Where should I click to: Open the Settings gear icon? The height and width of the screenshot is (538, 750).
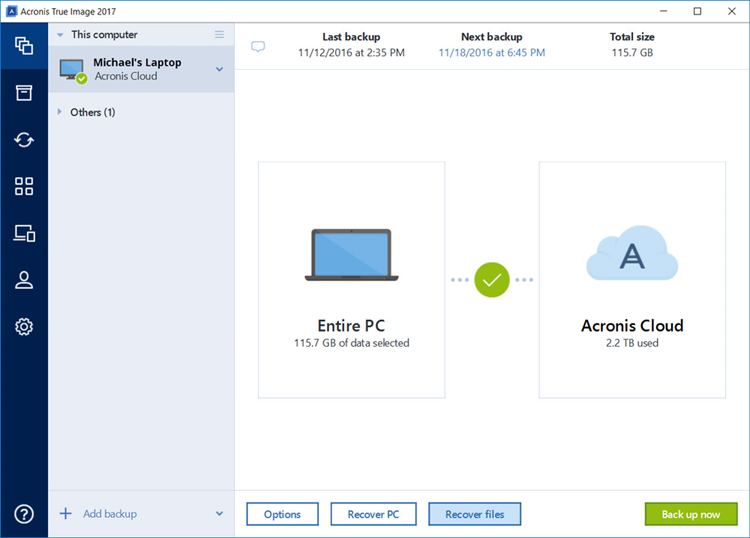(x=24, y=327)
